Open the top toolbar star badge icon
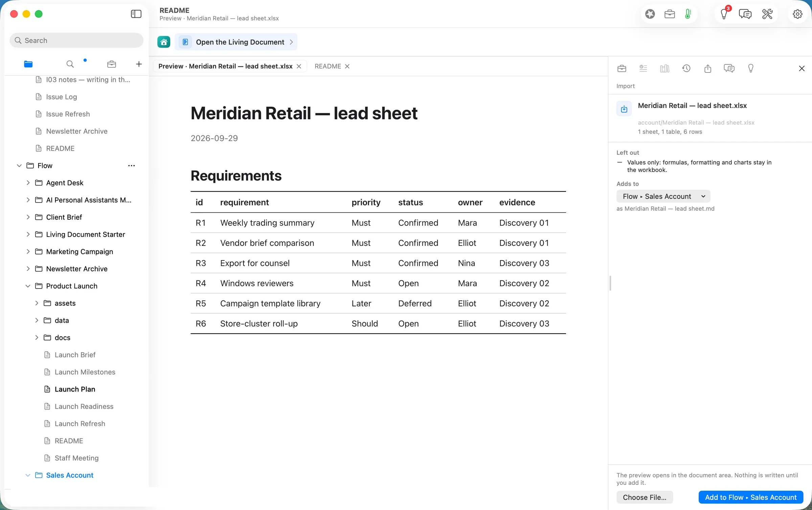This screenshot has width=812, height=510. [650, 14]
